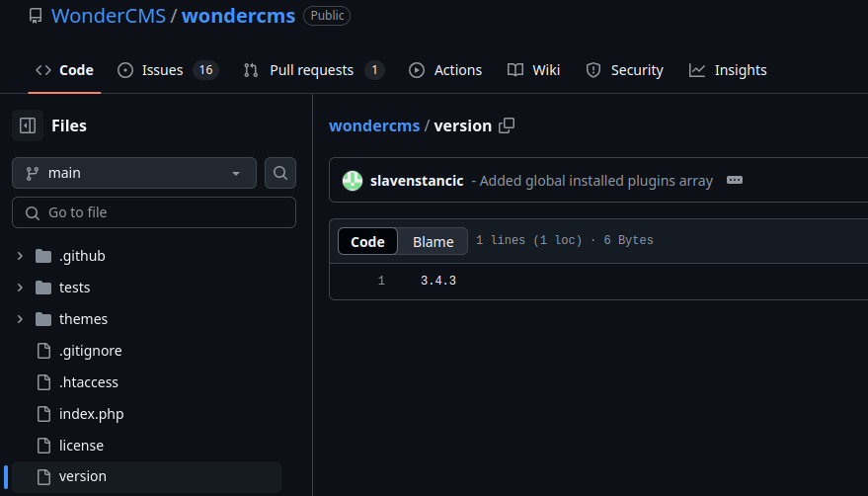Click the .gitignore file icon
Image resolution: width=868 pixels, height=496 pixels.
(x=43, y=351)
